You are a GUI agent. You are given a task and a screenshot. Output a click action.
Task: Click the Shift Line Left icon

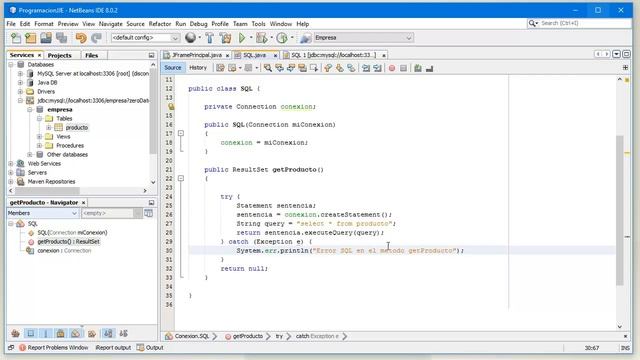366,68
